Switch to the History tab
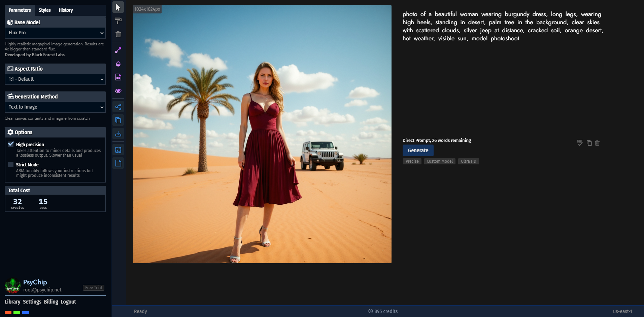 66,10
